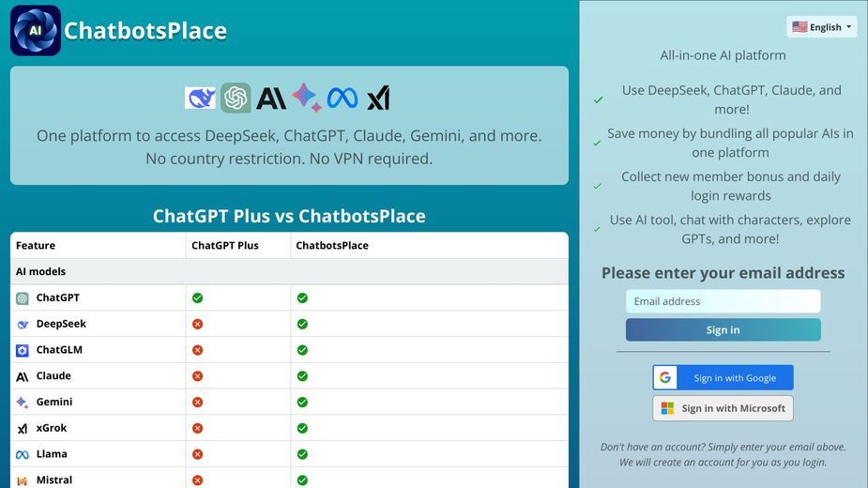Image resolution: width=868 pixels, height=488 pixels.
Task: Click the ChatbotsPlace AI logo icon
Action: (36, 30)
